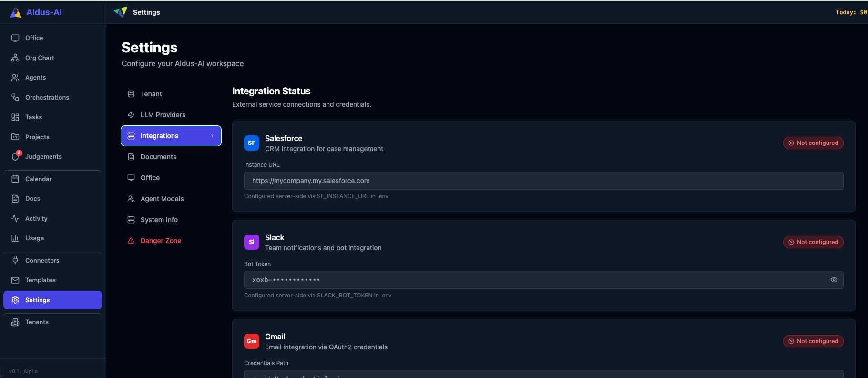Viewport: 868px width, 378px height.
Task: Click the Aldus-AI logo icon
Action: coord(16,12)
